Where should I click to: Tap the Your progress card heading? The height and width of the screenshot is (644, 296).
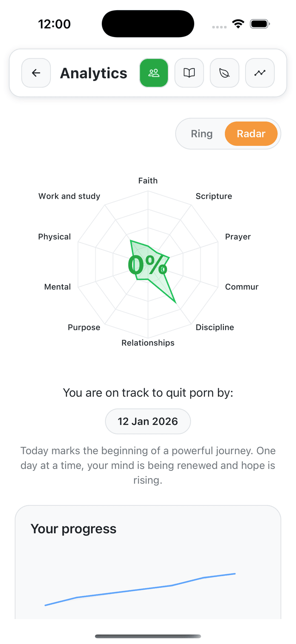(x=74, y=529)
